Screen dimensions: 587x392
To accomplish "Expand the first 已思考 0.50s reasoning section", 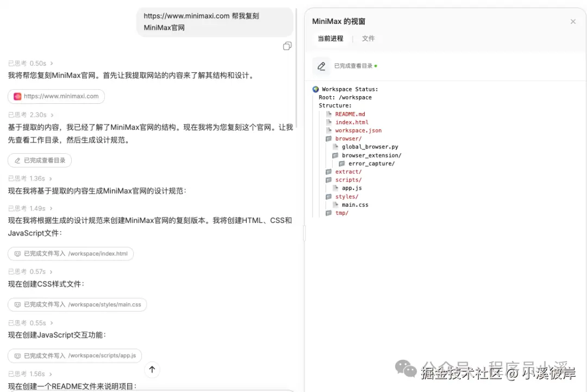I will pyautogui.click(x=31, y=63).
